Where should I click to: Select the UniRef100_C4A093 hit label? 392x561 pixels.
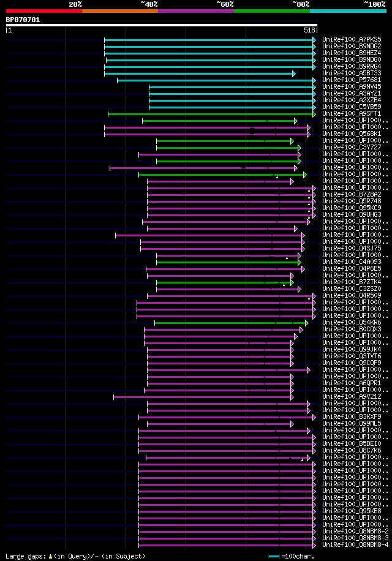[x=352, y=262]
